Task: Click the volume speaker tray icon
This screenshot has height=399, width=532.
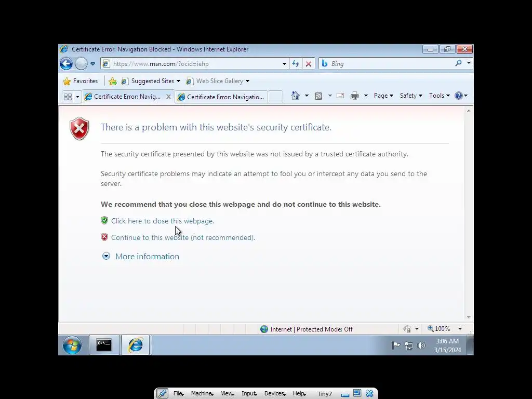Action: tap(421, 345)
